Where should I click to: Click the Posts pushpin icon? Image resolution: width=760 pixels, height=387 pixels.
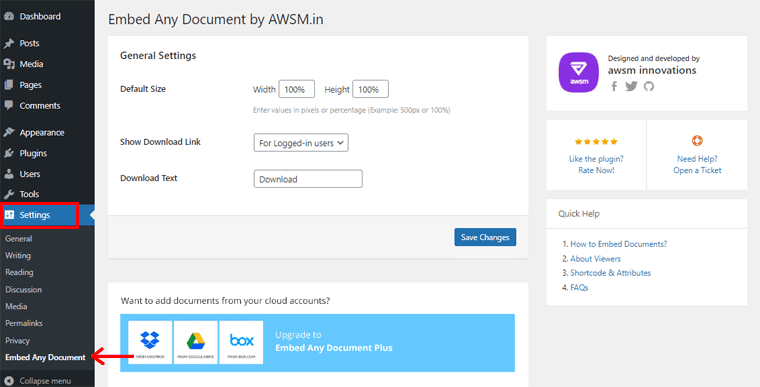tap(9, 43)
